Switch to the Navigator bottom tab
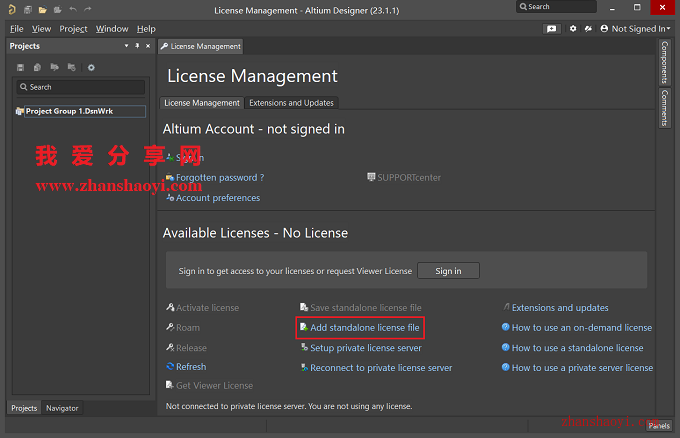The image size is (680, 438). click(62, 408)
